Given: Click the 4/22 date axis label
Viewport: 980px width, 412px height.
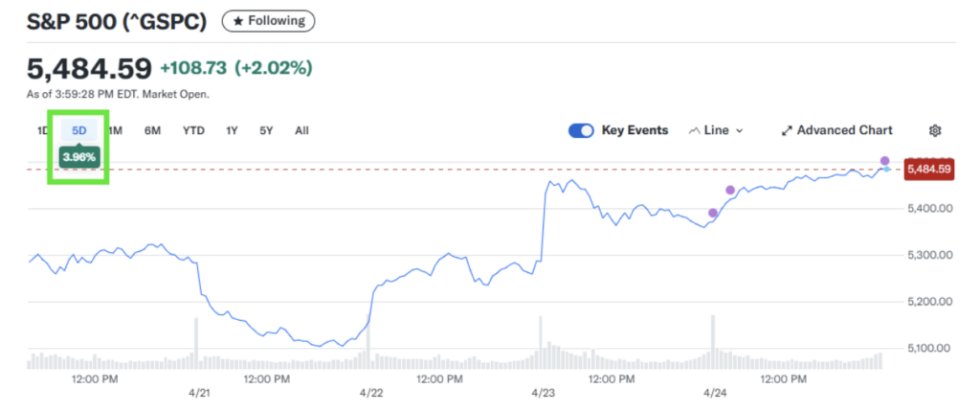Looking at the screenshot, I should tap(370, 394).
